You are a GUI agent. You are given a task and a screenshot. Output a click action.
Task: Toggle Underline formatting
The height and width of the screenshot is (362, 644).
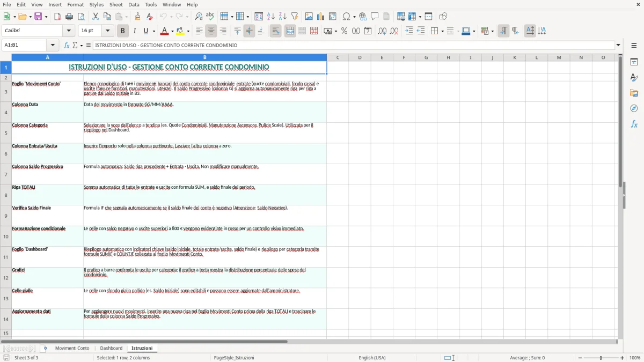point(145,31)
